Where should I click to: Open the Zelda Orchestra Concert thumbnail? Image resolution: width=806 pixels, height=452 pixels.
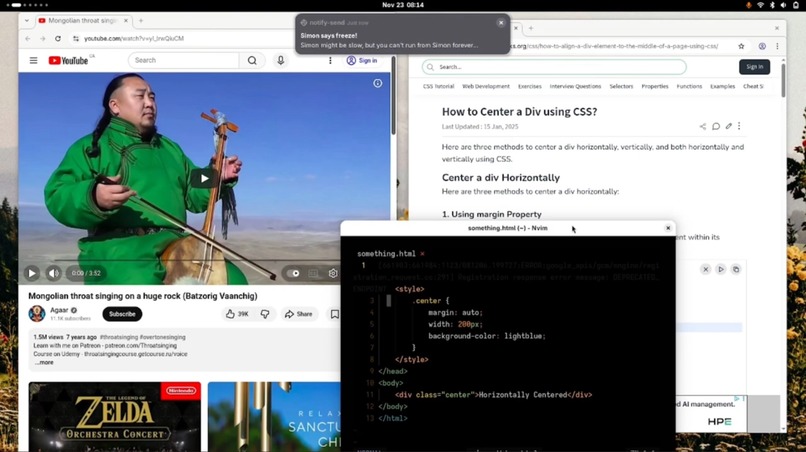[115, 417]
